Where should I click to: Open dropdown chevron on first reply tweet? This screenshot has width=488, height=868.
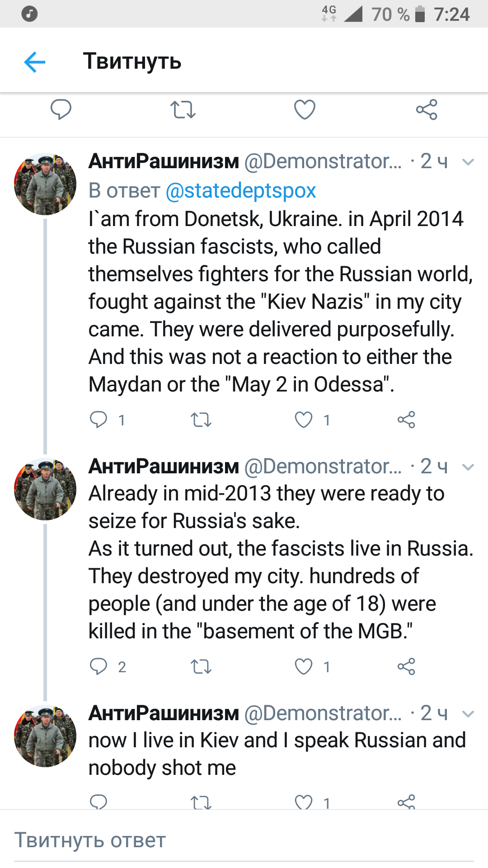[x=468, y=162]
